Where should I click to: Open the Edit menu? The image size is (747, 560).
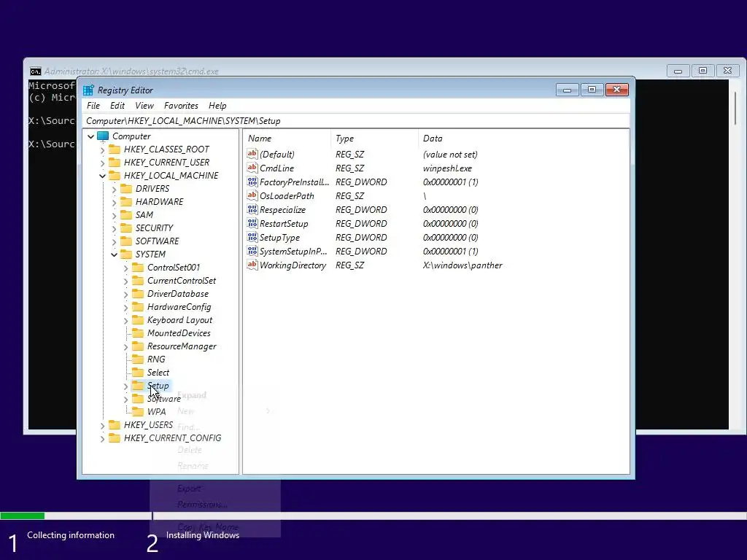tap(117, 106)
